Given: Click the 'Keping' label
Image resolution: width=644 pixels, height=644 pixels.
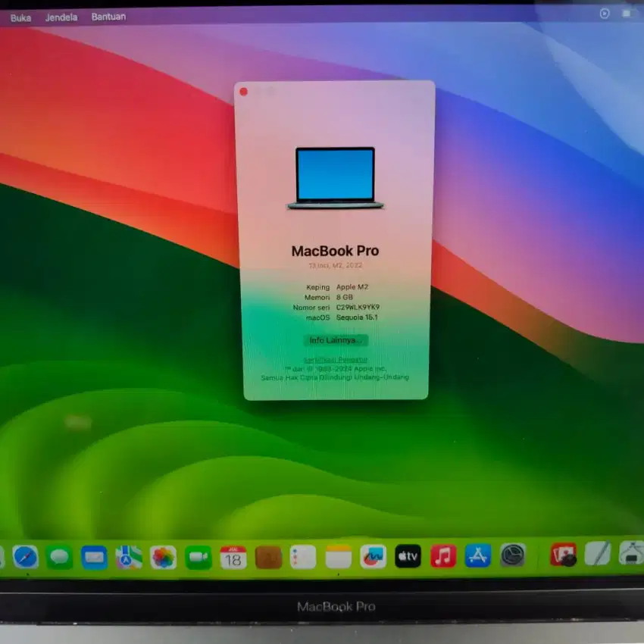Looking at the screenshot, I should coord(318,287).
